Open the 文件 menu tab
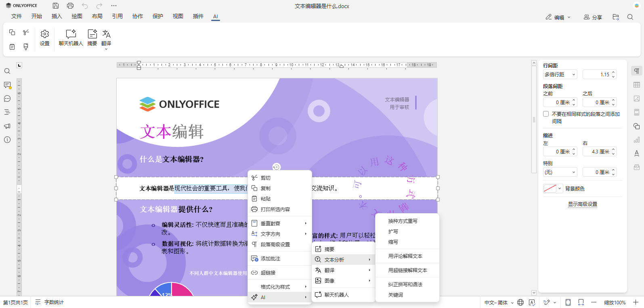 17,16
